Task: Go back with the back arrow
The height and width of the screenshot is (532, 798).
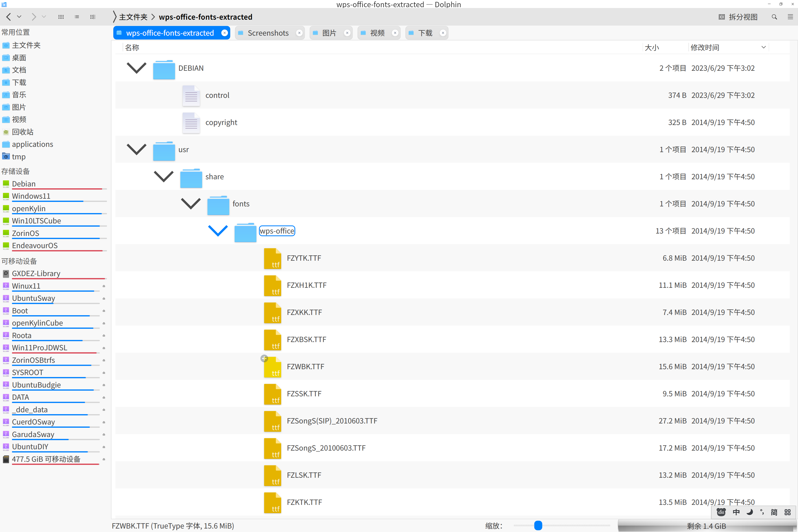Action: (x=9, y=16)
